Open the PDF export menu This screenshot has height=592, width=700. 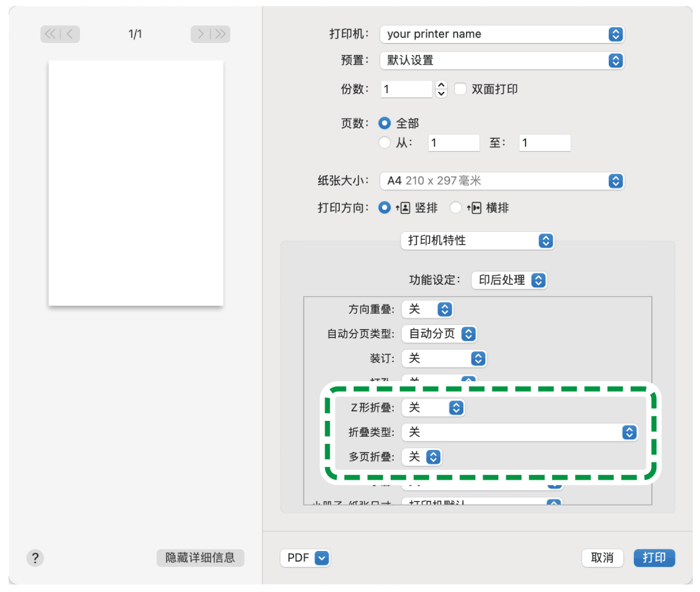(305, 558)
